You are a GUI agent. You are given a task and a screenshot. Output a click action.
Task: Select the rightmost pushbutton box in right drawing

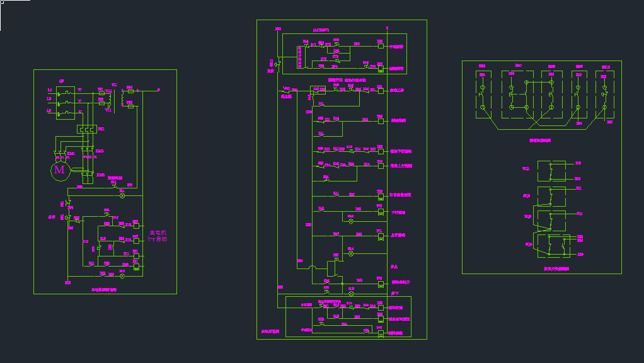point(604,95)
